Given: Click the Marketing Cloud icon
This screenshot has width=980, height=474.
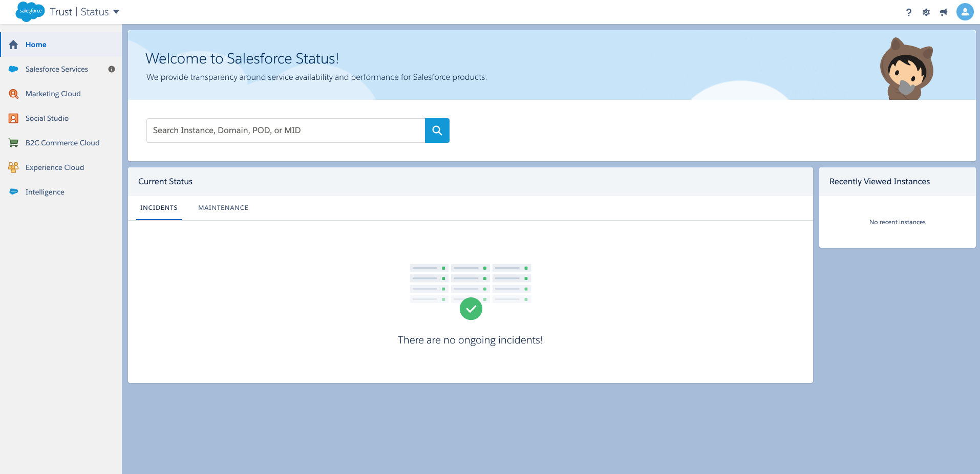Looking at the screenshot, I should pos(13,94).
